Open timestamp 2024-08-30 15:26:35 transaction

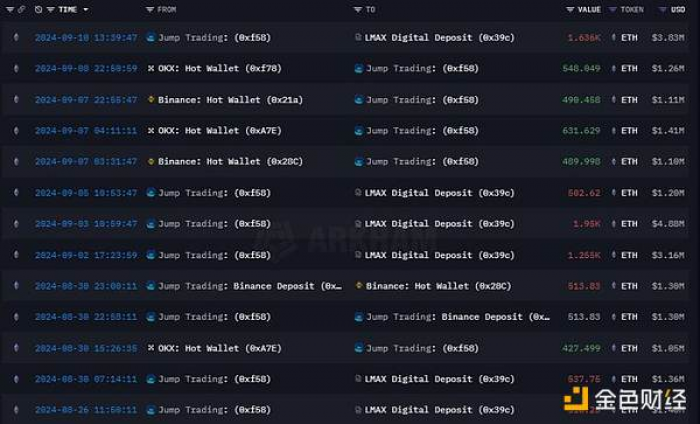[86, 348]
